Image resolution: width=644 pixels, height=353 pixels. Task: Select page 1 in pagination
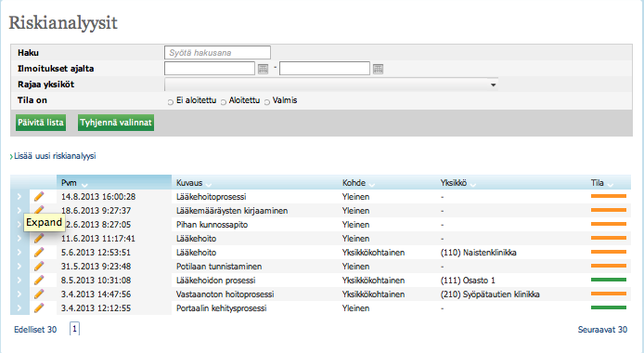tap(74, 329)
